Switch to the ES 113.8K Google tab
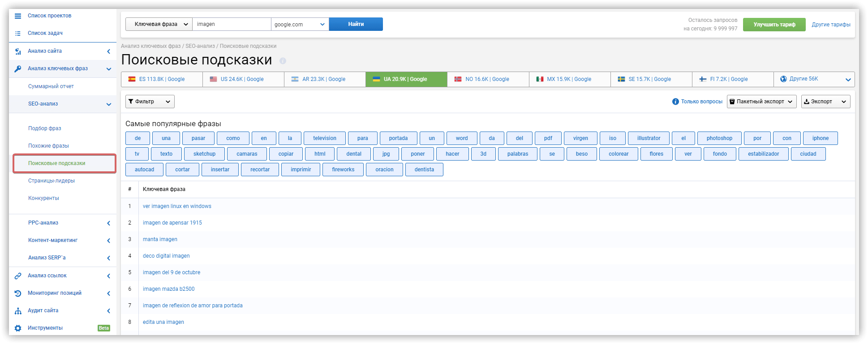Screen dimensions: 868x344 162,79
